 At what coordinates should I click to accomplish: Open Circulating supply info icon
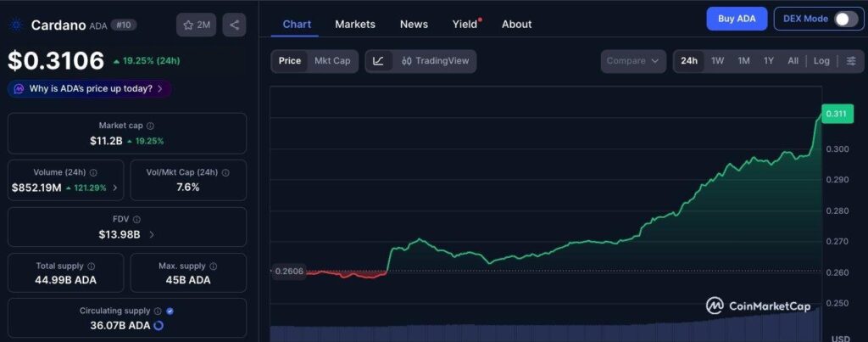click(158, 311)
